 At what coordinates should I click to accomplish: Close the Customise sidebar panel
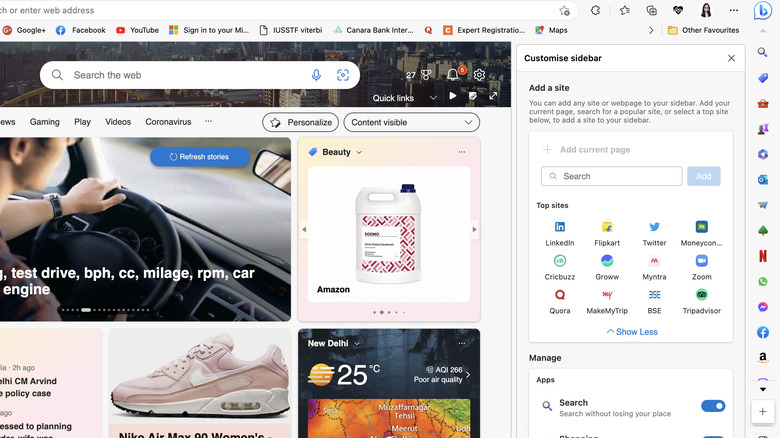coord(731,58)
